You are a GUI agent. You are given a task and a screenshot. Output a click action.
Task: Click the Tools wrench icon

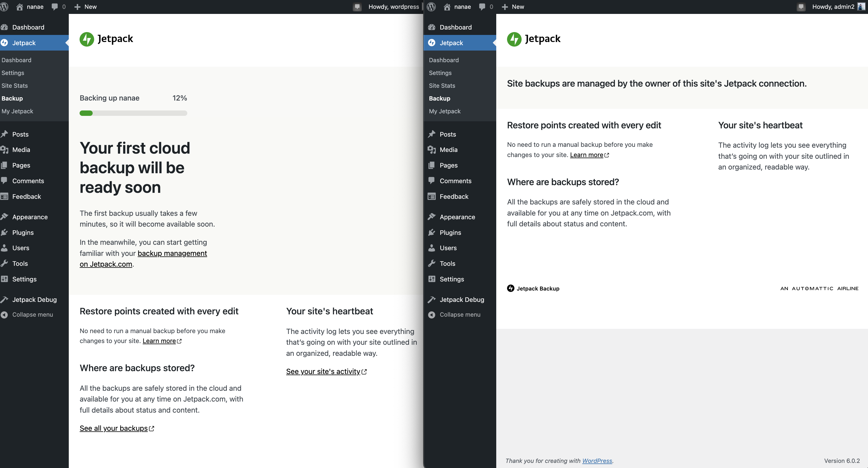click(5, 264)
